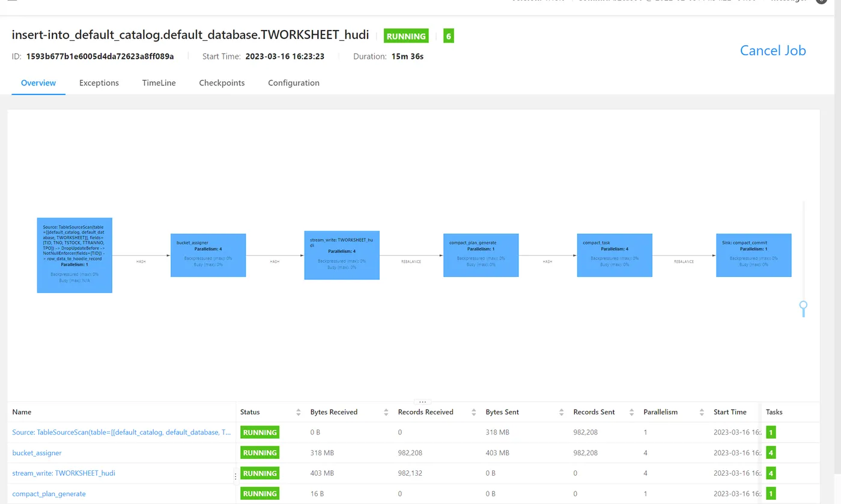The height and width of the screenshot is (504, 841).
Task: Click '982,208' records sent in Source row
Action: 586,433
